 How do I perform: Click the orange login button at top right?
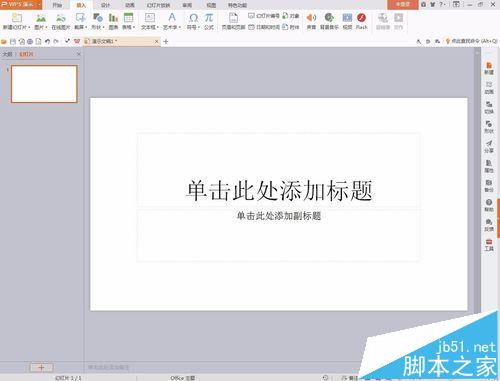(x=403, y=4)
